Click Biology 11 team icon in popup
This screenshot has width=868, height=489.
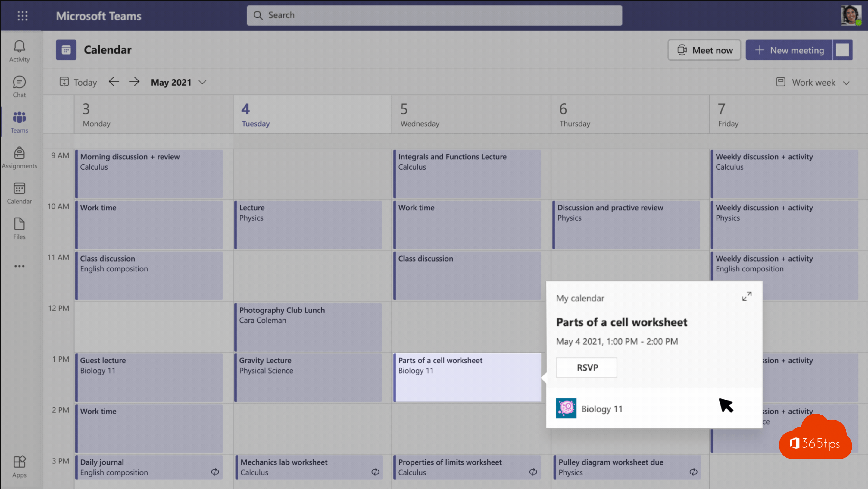(566, 408)
